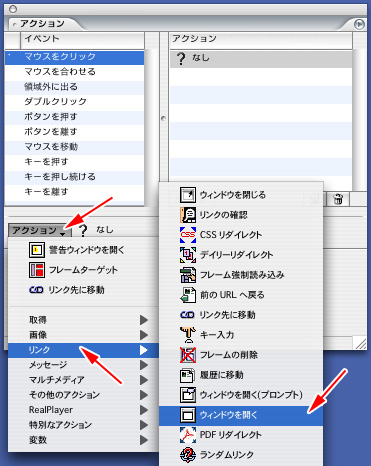The height and width of the screenshot is (466, 371).
Task: Click the CSS リダイレクト icon
Action: tap(188, 235)
